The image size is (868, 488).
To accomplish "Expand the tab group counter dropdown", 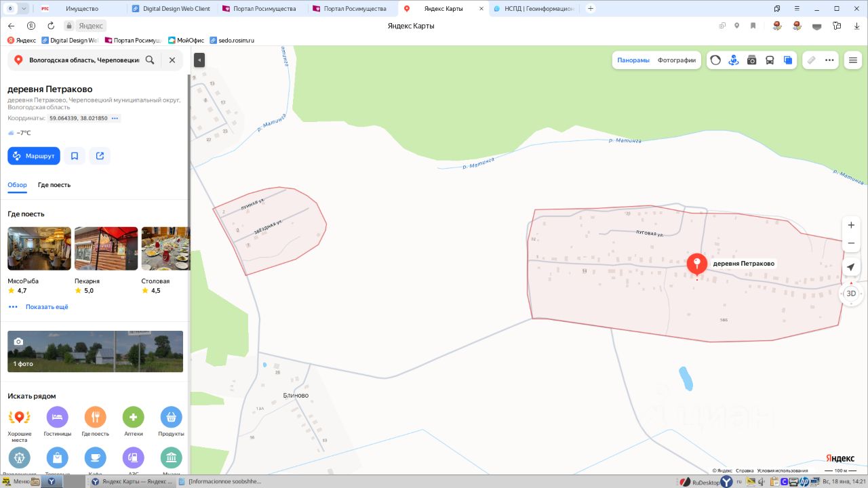I will tap(24, 9).
